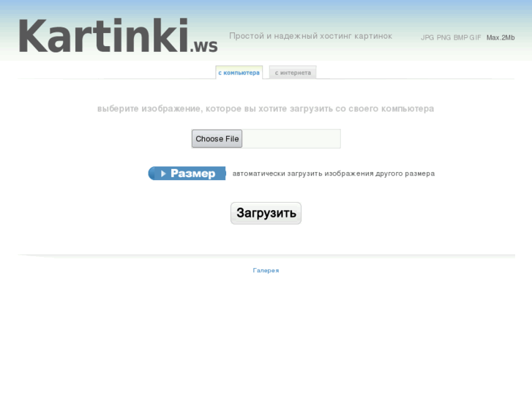Select the tagline "Простой и надежный хостинг картинок"
The image size is (532, 399).
click(x=310, y=36)
